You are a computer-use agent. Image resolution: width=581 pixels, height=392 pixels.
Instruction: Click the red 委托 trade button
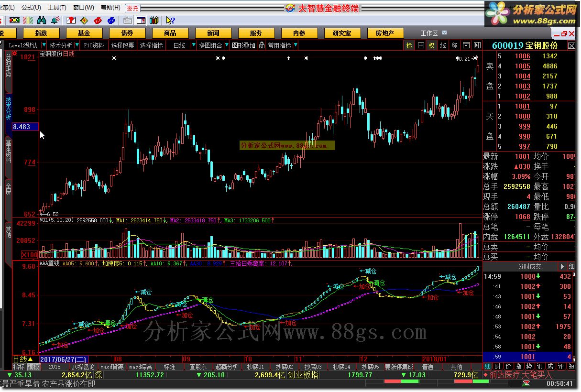click(x=132, y=8)
